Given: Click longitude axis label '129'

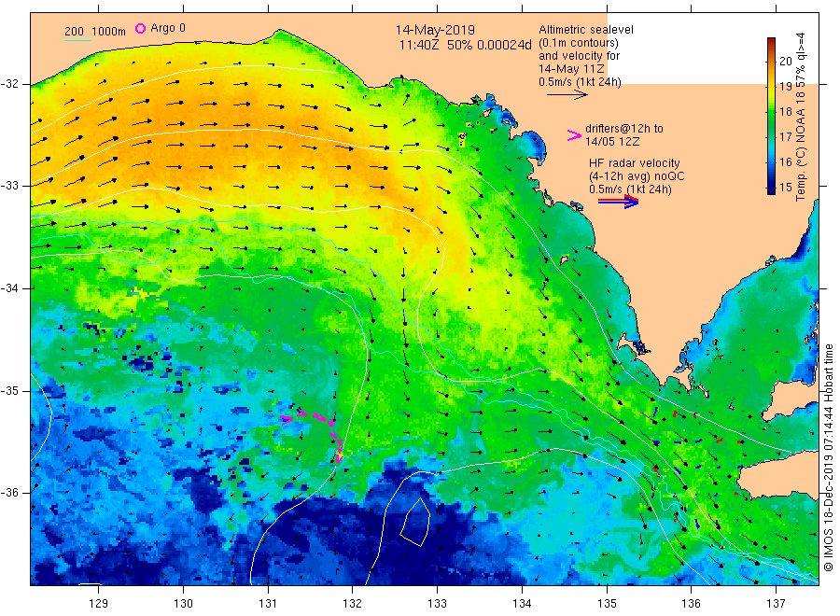Looking at the screenshot, I should [x=99, y=604].
